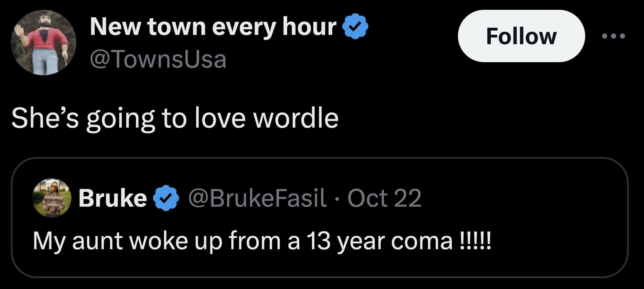This screenshot has height=289, width=644.
Task: Click the word wordle in the tweet
Action: pos(296,118)
